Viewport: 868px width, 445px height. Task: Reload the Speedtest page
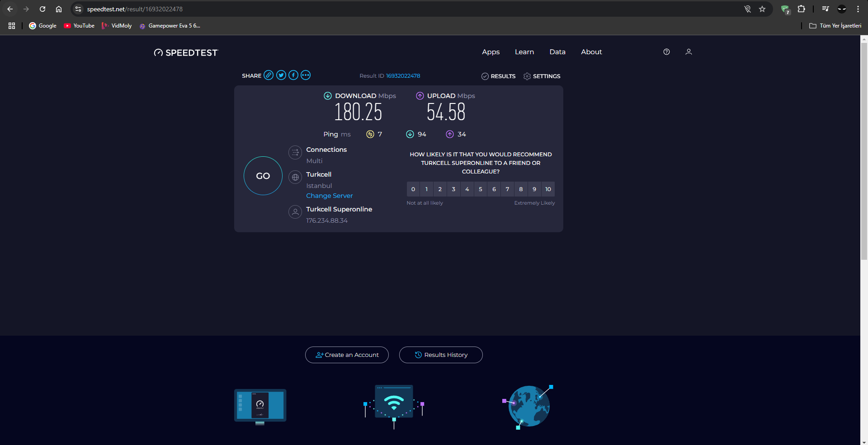[42, 9]
